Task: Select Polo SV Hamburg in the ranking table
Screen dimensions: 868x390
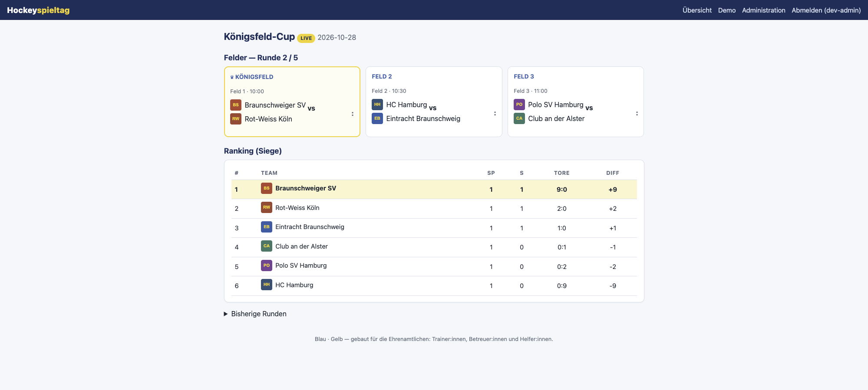Action: (301, 265)
